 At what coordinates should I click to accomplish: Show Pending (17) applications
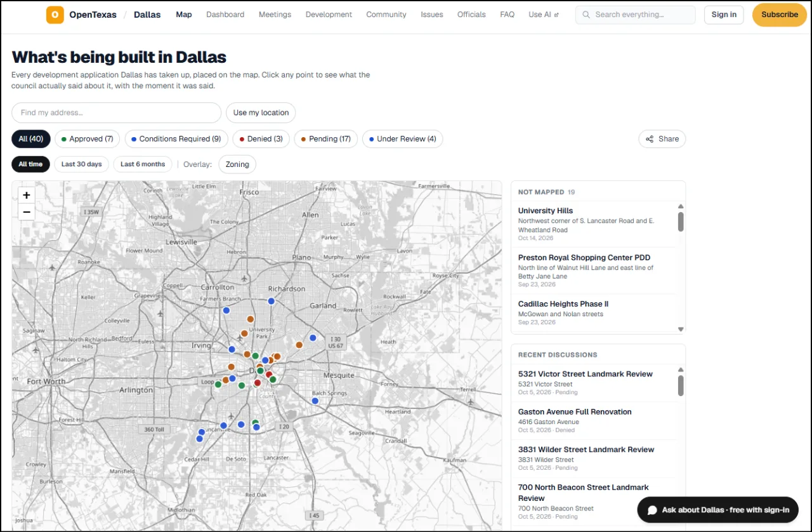[x=325, y=139]
